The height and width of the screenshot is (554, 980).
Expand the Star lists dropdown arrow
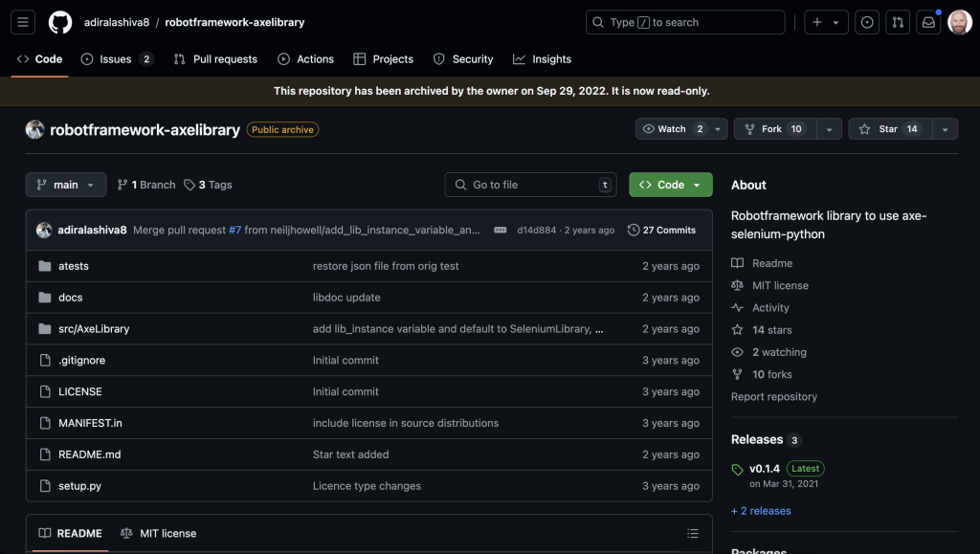(945, 129)
